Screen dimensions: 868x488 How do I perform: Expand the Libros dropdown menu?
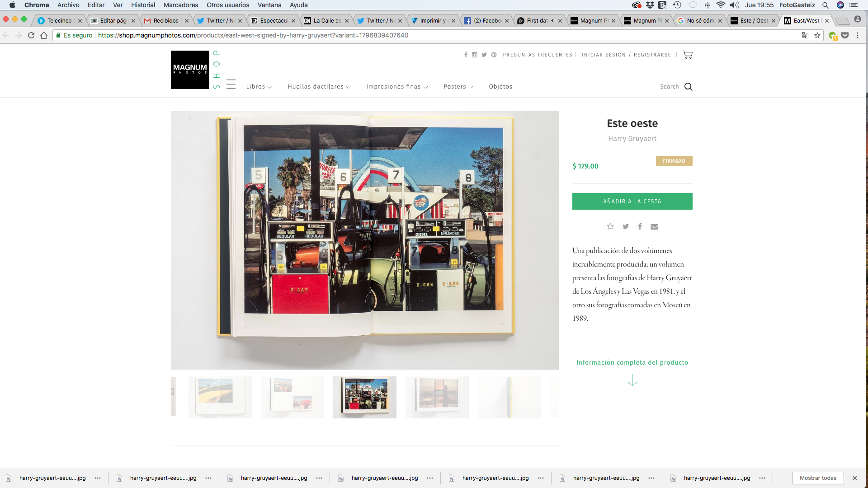[259, 87]
